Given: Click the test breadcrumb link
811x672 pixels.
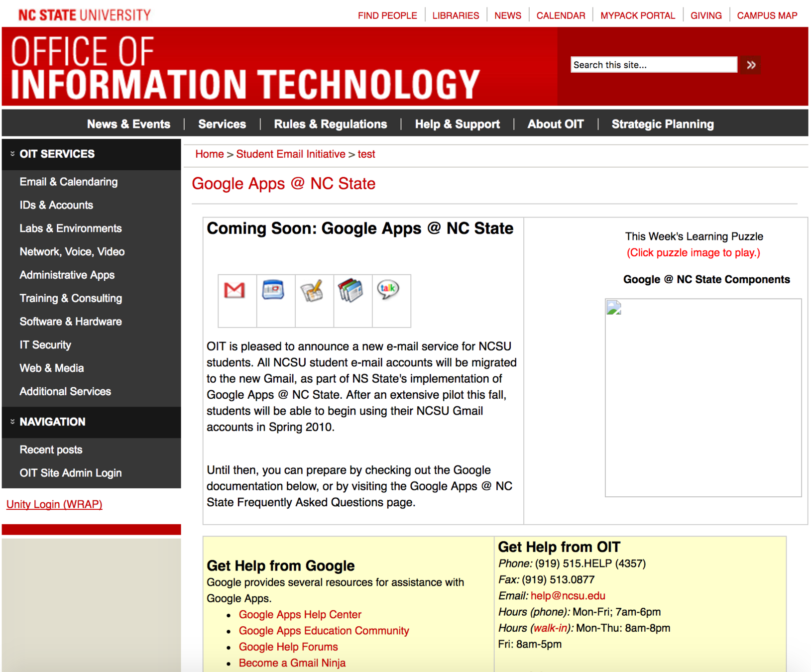Looking at the screenshot, I should [366, 154].
